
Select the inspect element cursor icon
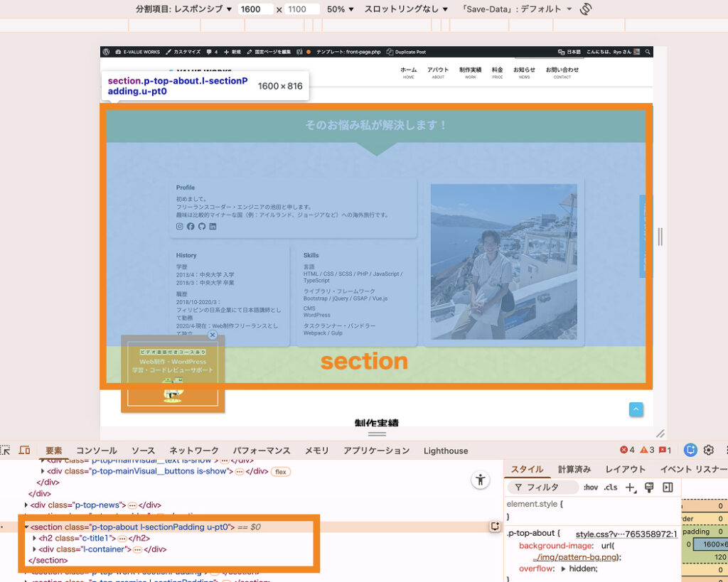pos(6,450)
